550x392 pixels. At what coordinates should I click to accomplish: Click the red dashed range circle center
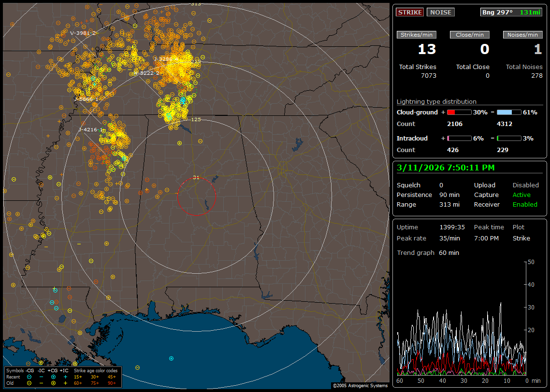[196, 196]
